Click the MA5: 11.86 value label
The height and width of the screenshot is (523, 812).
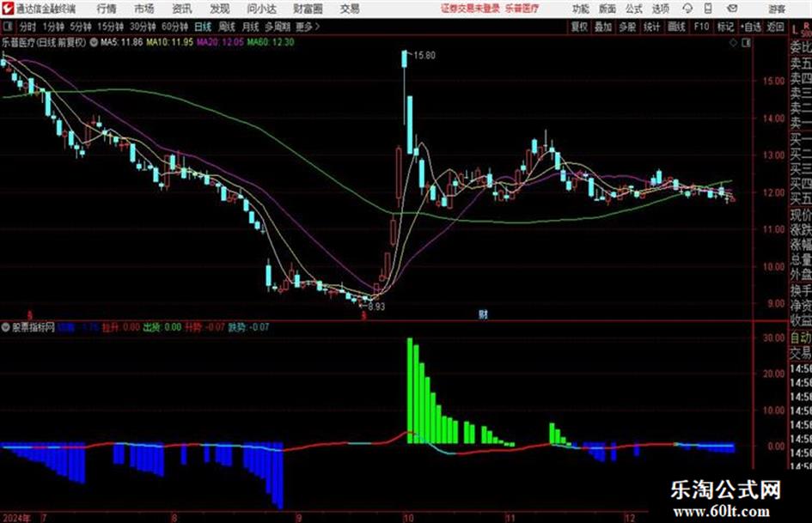click(x=121, y=42)
